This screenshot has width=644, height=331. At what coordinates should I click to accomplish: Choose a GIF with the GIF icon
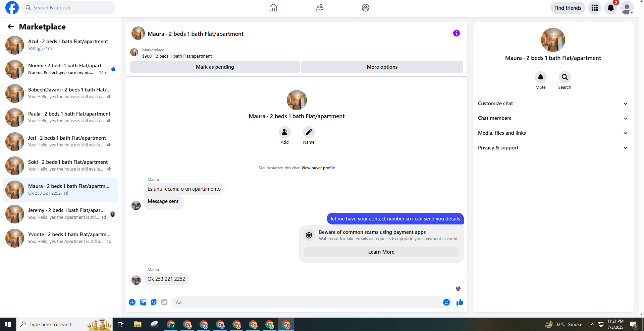(x=164, y=302)
